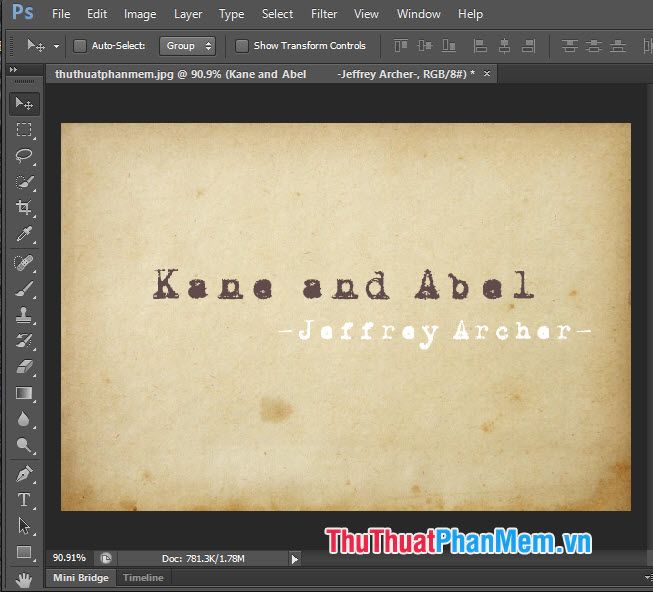Open the Move tool preset picker arrow

[56, 46]
